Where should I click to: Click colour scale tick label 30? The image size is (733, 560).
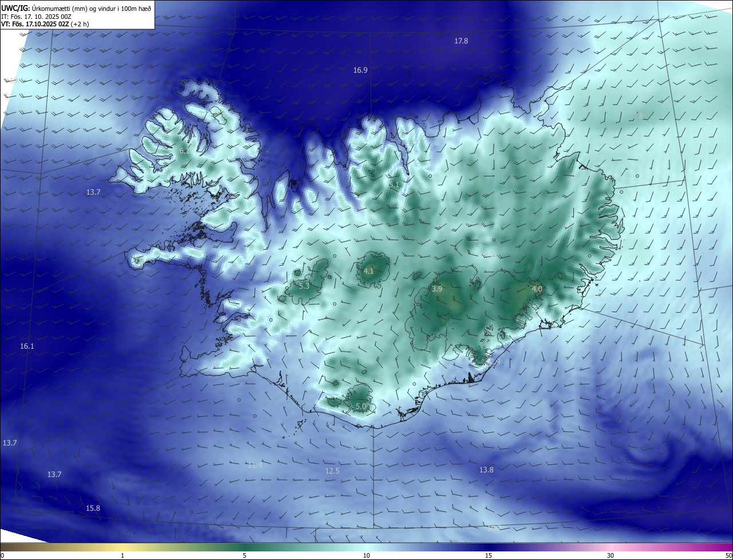610,555
